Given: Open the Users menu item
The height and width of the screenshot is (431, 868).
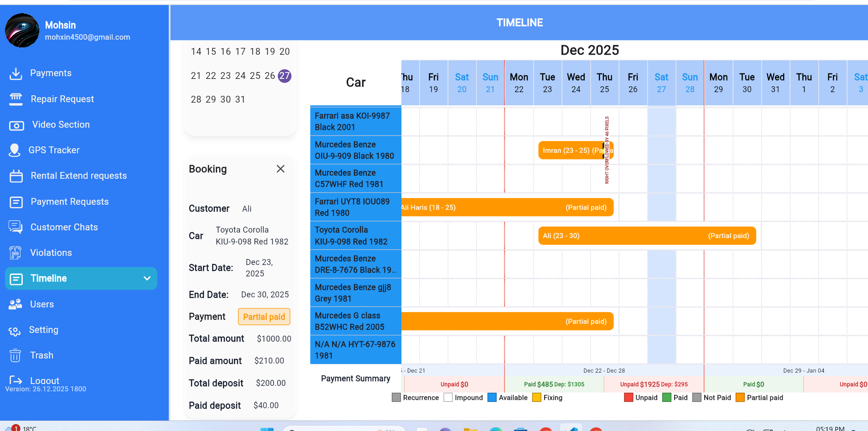Looking at the screenshot, I should pos(42,304).
